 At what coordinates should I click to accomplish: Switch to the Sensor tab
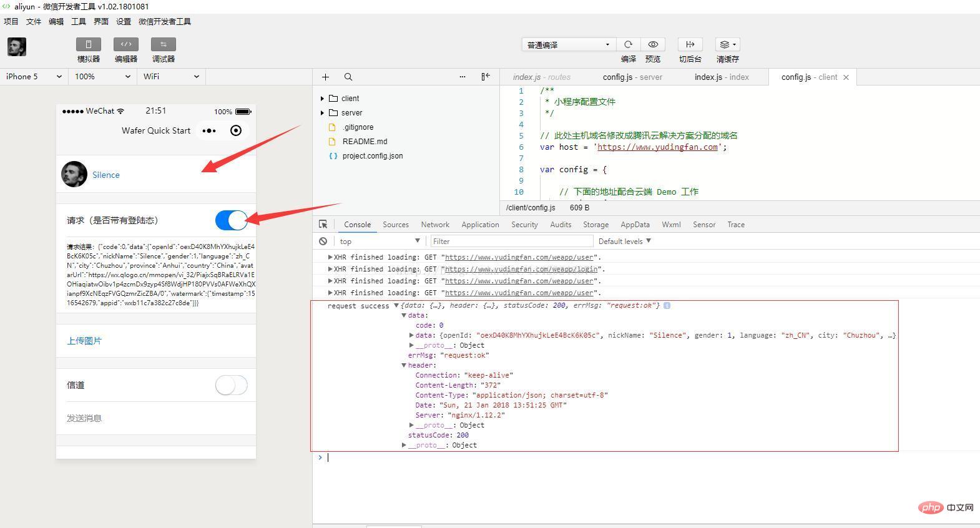click(704, 225)
